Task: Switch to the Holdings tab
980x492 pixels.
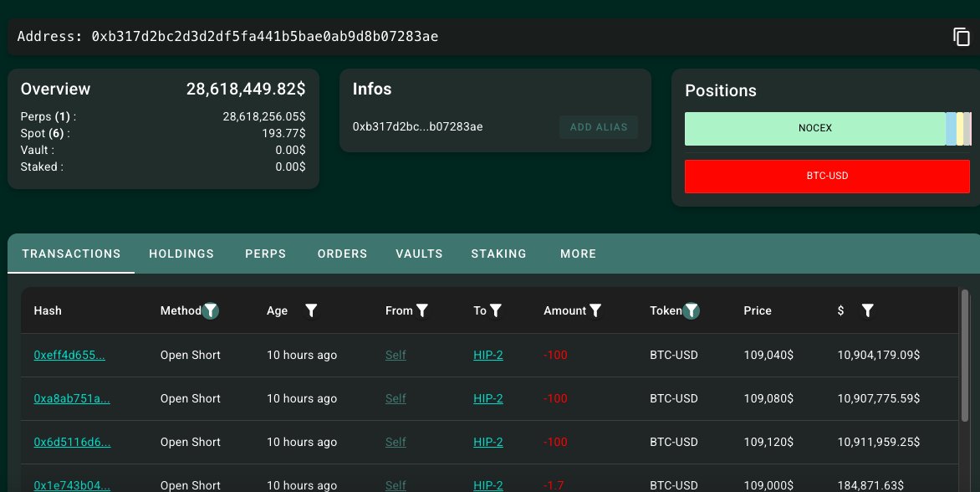Action: point(181,254)
